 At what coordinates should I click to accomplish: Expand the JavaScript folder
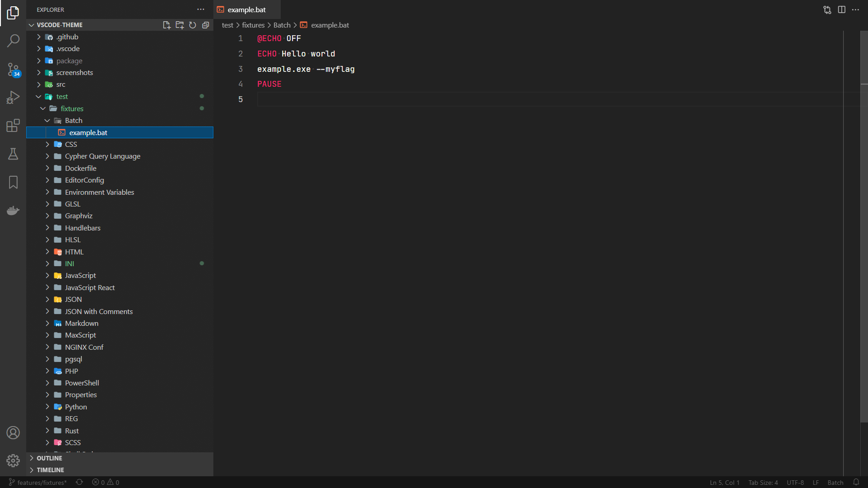point(80,276)
